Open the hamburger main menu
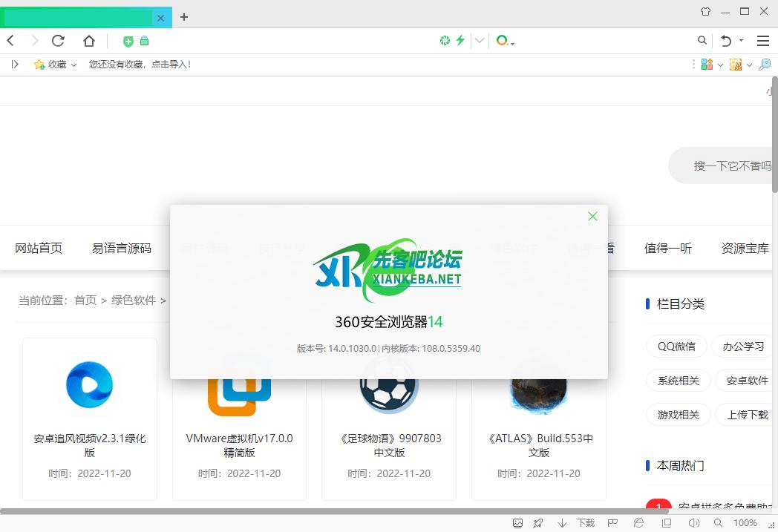Image resolution: width=778 pixels, height=532 pixels. [x=763, y=41]
